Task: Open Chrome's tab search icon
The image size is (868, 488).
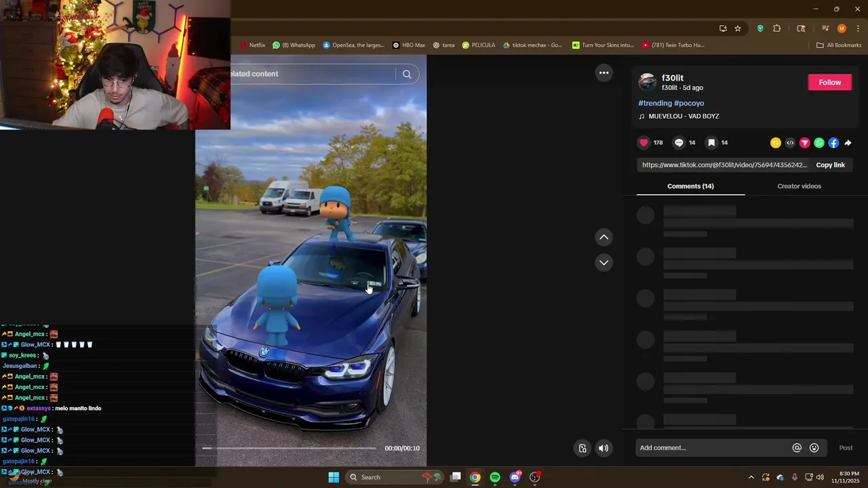Action: click(801, 28)
